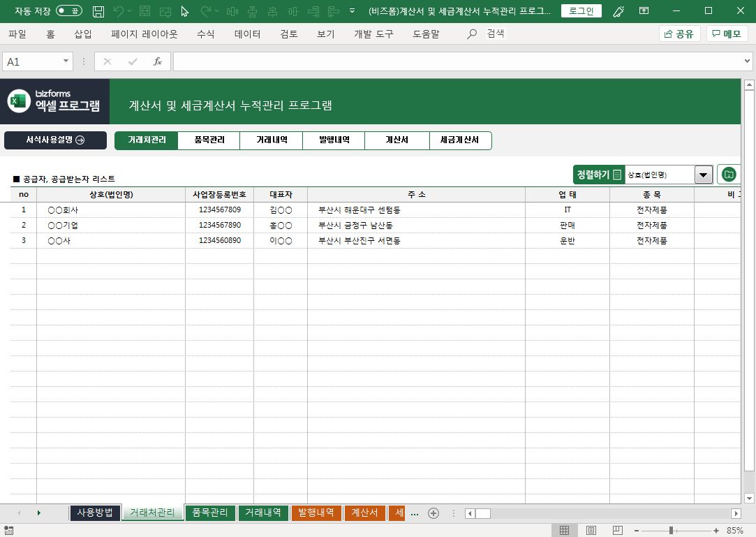
Task: Click the 서식사용설명 button
Action: 55,140
